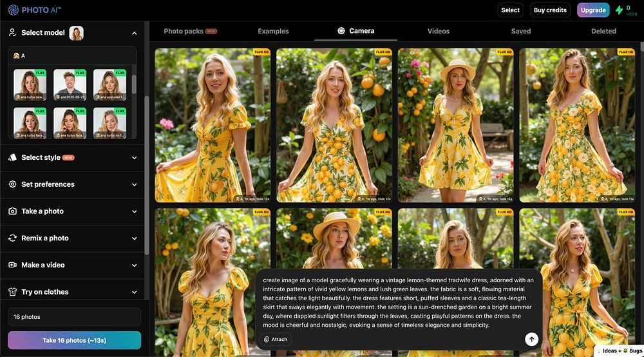Click the Upgrade button
The image size is (644, 357).
click(593, 10)
